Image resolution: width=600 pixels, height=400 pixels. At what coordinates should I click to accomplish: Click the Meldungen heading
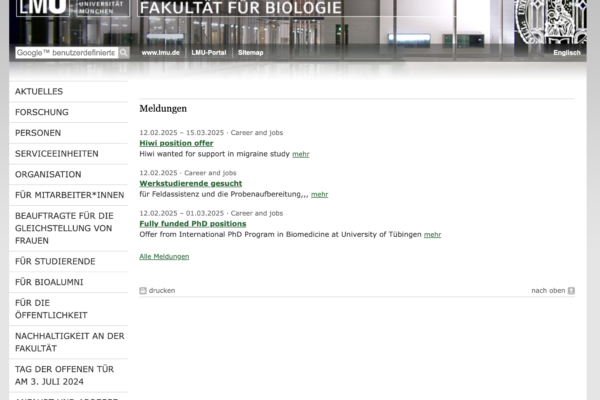click(163, 109)
